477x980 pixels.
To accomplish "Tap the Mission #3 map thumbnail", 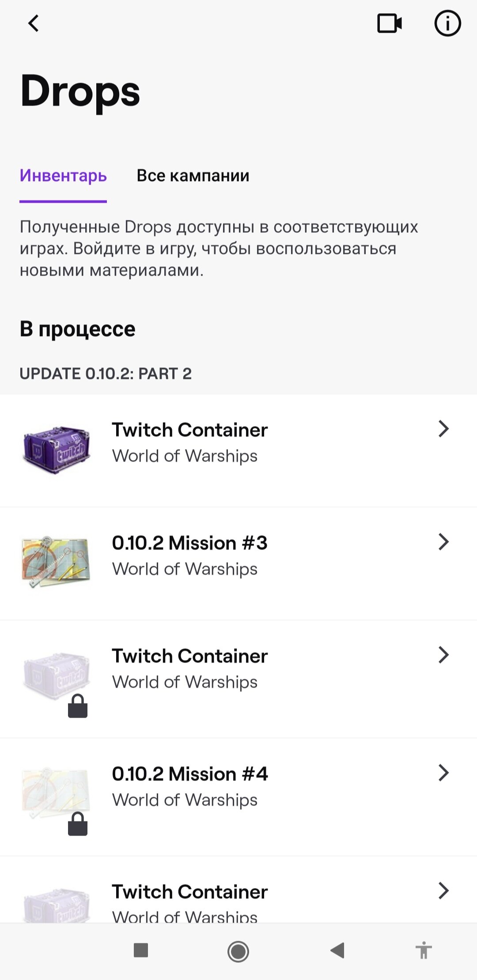I will point(56,562).
